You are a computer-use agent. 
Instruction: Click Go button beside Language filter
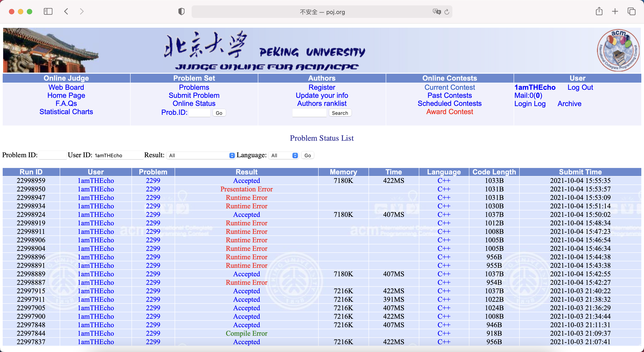pos(307,155)
